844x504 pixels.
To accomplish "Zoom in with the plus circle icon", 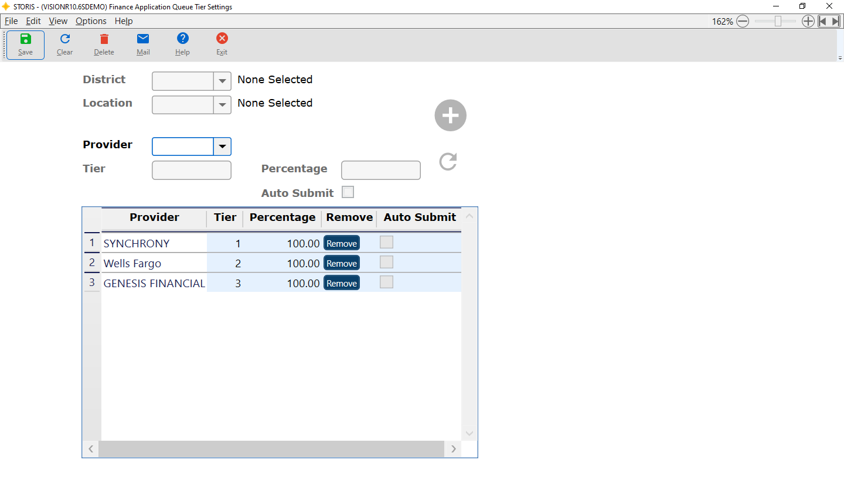I will coord(808,21).
